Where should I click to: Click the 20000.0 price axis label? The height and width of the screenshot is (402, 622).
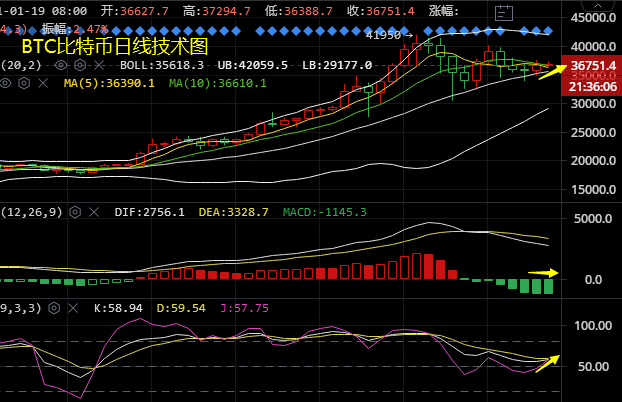click(x=593, y=161)
